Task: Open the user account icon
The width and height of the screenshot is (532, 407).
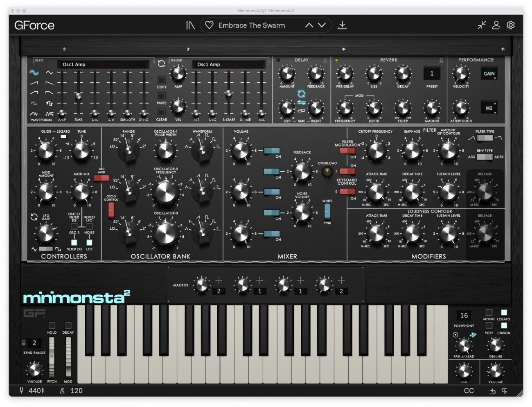Action: tap(496, 25)
